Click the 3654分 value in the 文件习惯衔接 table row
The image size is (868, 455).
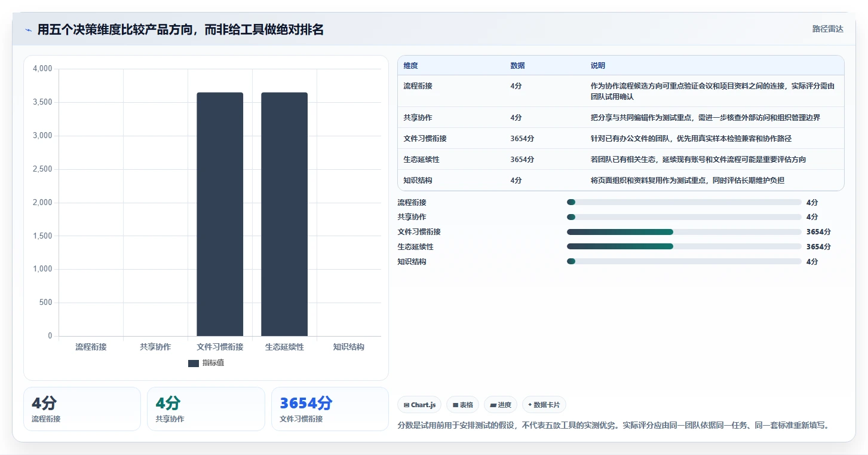[x=522, y=139]
